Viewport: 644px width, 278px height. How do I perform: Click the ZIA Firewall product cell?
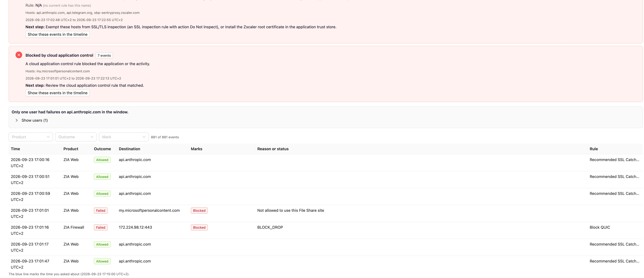click(74, 227)
